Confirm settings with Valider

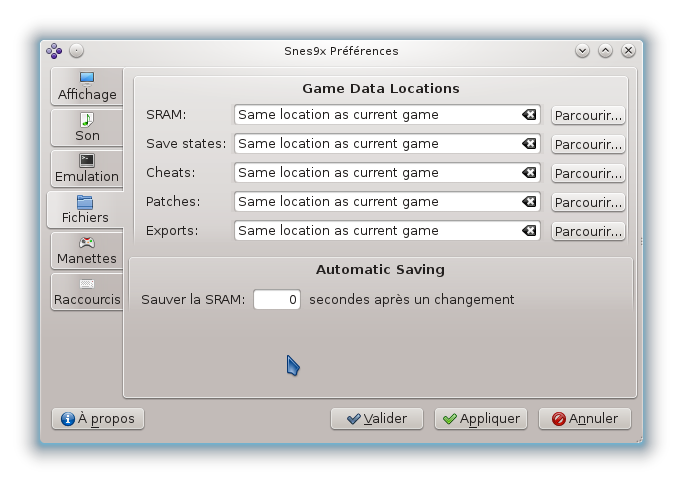377,419
